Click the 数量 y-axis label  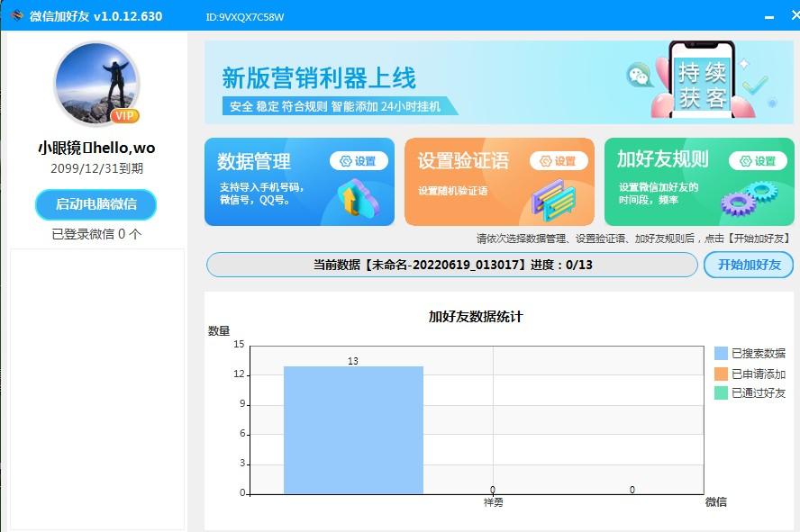[x=219, y=331]
